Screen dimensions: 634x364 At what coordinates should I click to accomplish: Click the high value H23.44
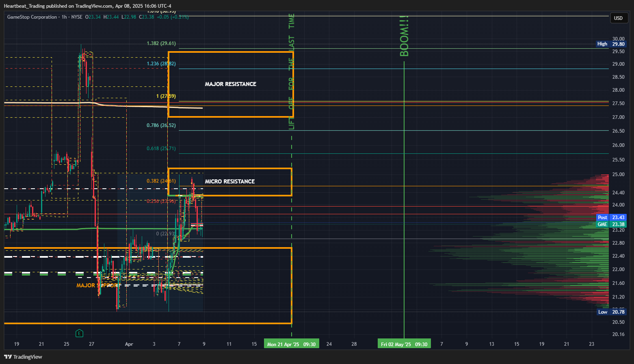111,17
